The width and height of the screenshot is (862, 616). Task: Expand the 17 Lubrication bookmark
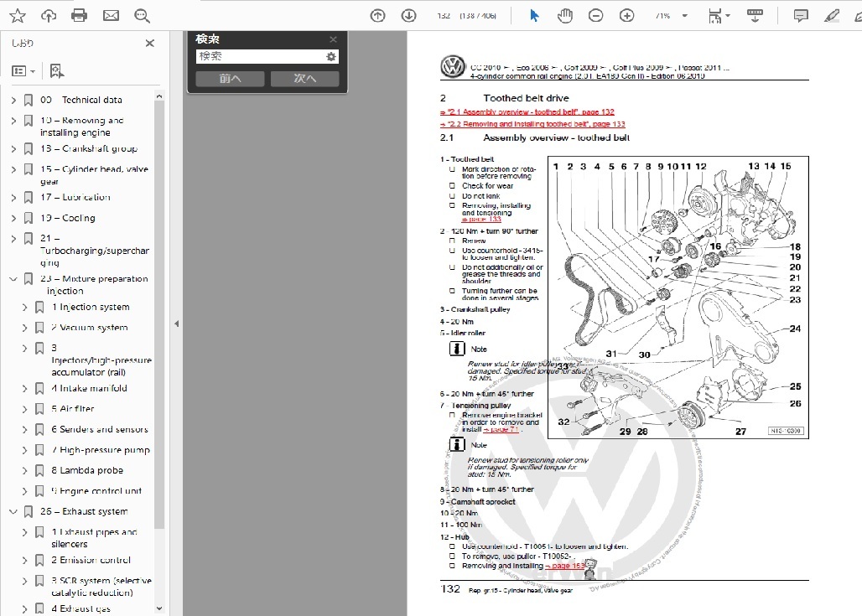pos(13,197)
